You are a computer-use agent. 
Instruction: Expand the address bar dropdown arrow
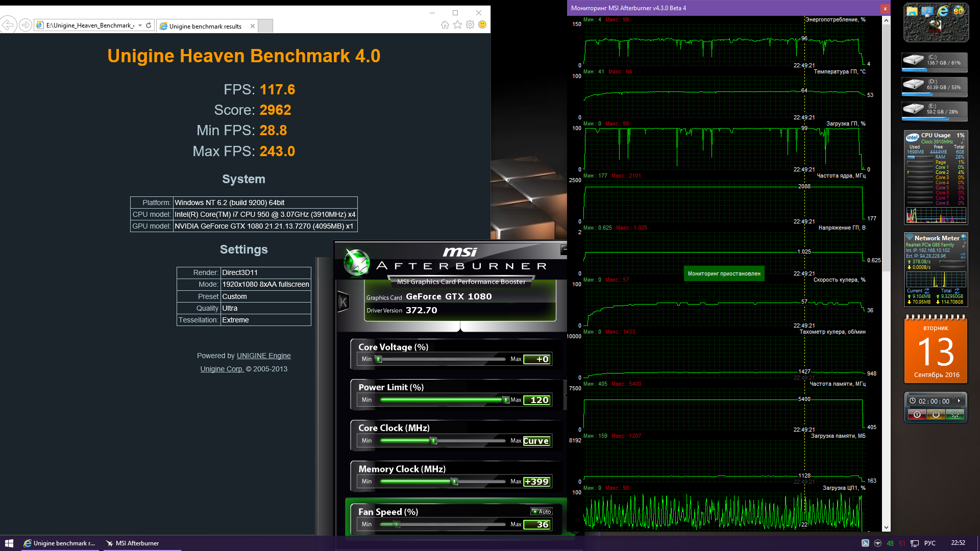pos(140,25)
